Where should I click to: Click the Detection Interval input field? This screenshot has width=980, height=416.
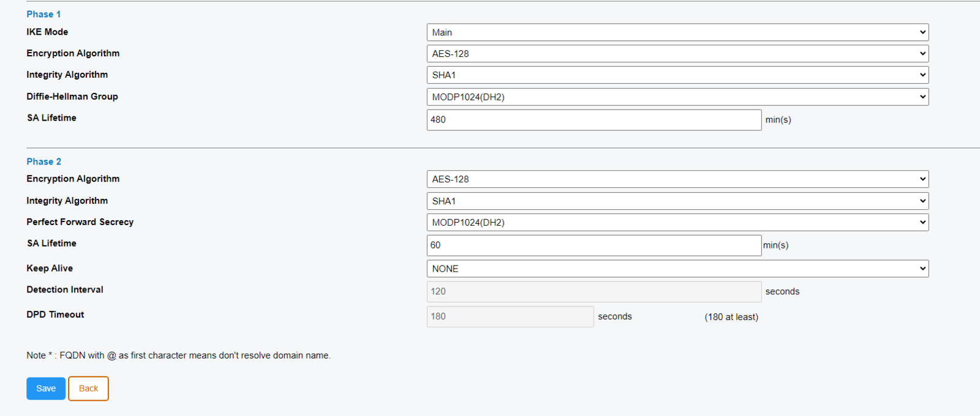pos(594,292)
